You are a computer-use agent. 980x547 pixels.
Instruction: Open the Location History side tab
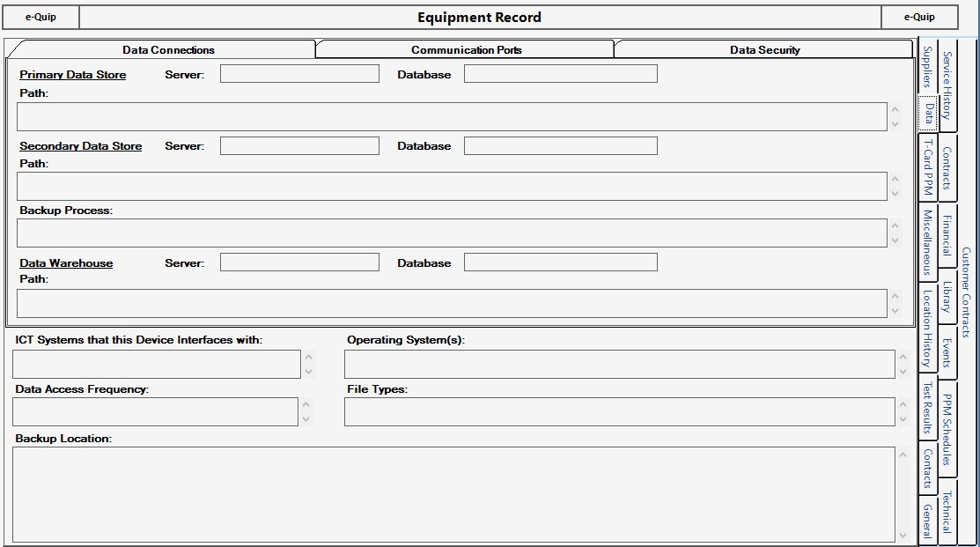[928, 328]
